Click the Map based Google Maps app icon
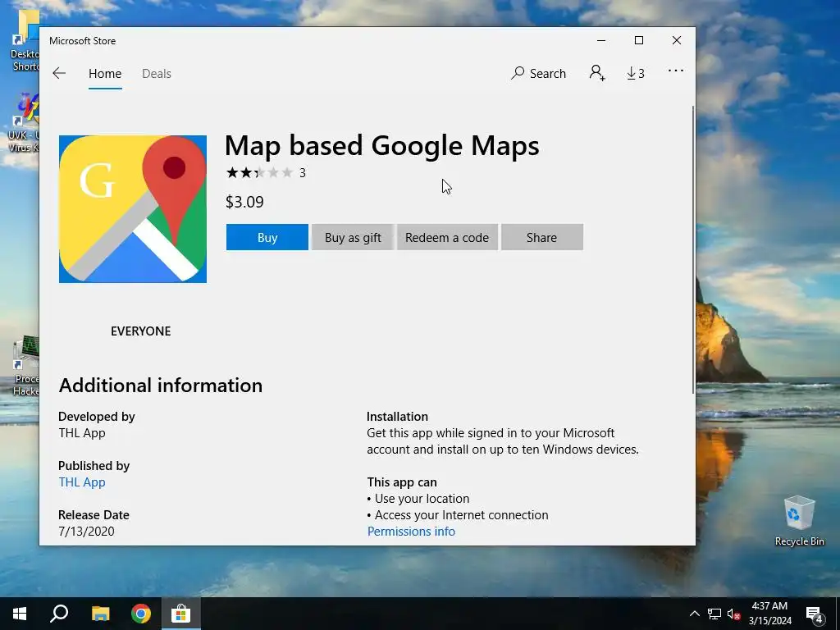 [x=133, y=209]
